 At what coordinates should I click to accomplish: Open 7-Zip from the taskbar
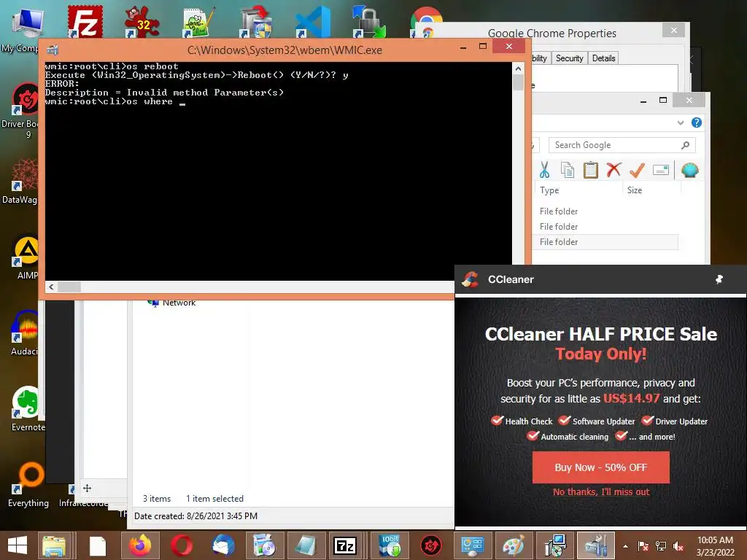pyautogui.click(x=346, y=545)
